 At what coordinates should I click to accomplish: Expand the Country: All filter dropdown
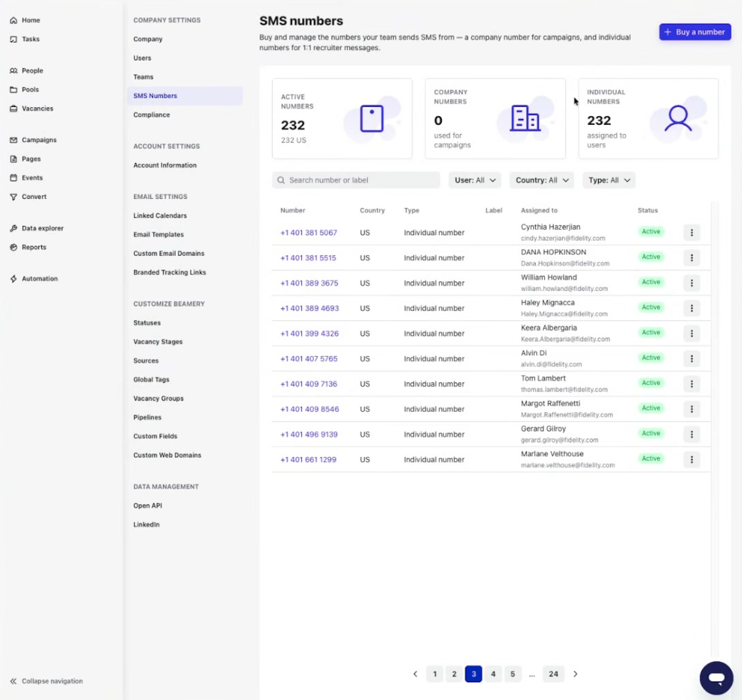[541, 181]
